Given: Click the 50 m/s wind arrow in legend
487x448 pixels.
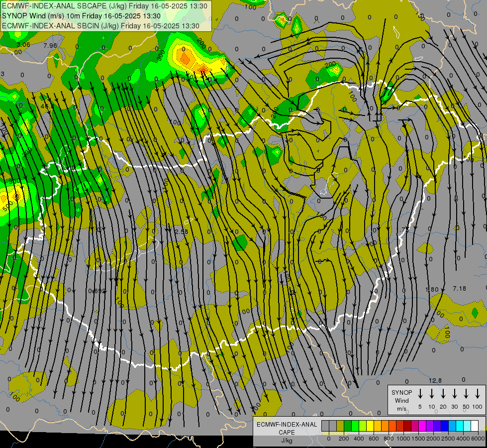Looking at the screenshot, I should pos(466,394).
